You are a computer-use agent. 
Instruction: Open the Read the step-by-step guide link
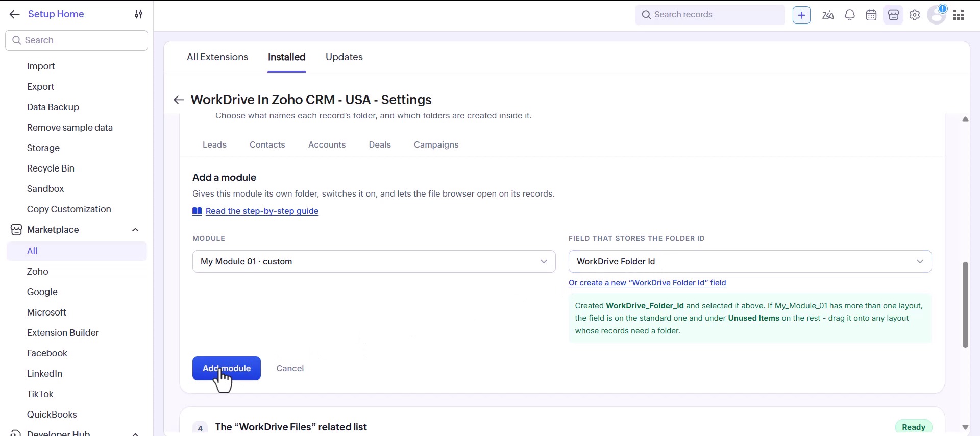(x=262, y=211)
